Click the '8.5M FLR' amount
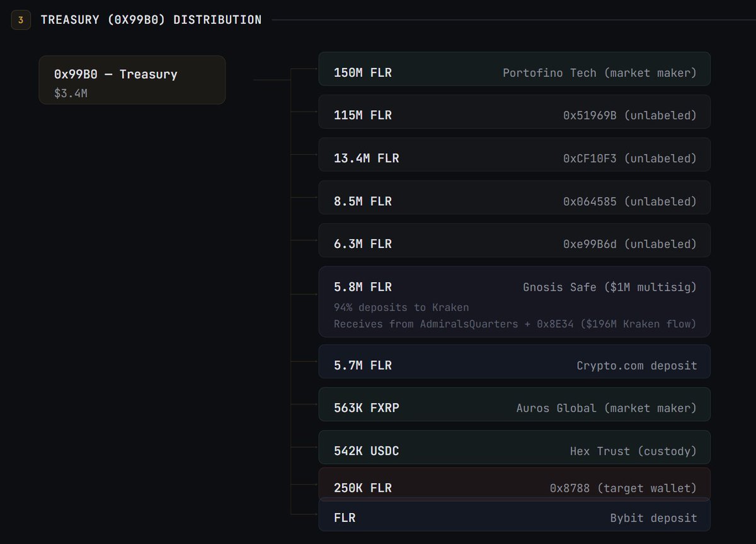 [x=363, y=201]
